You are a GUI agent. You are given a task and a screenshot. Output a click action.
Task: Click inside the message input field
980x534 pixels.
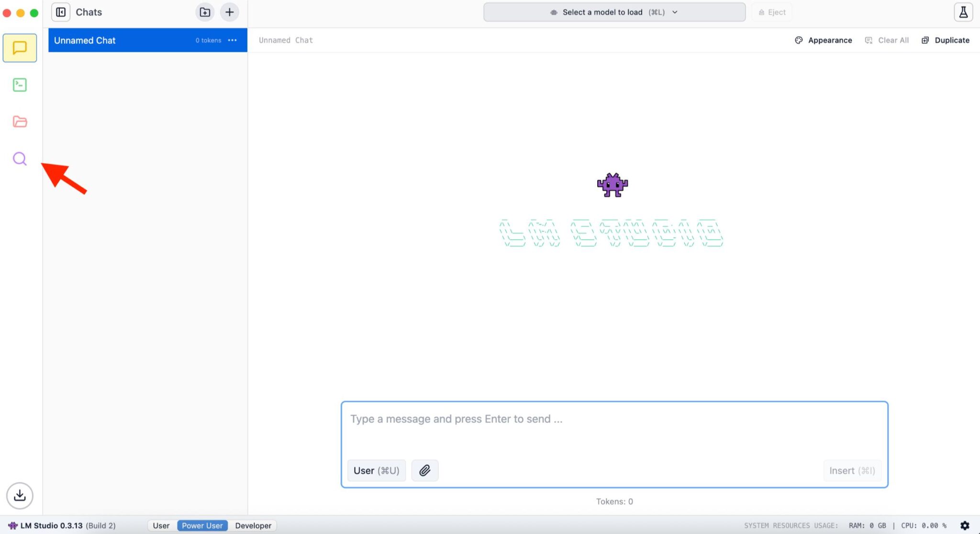[614, 419]
